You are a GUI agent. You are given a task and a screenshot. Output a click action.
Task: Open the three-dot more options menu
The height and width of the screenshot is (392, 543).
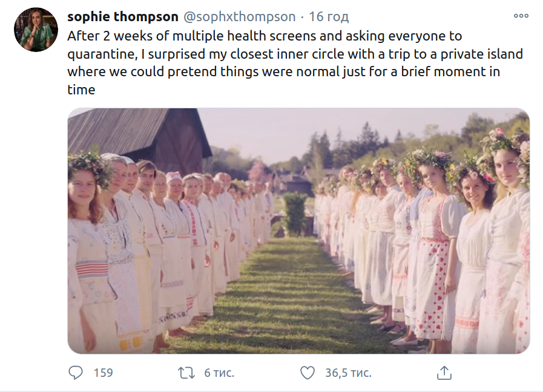point(521,16)
